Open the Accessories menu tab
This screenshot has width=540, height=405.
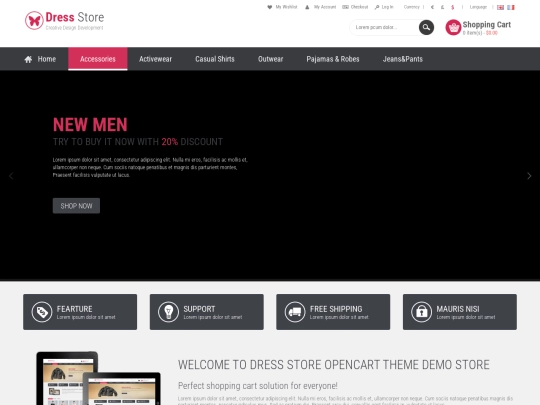(98, 59)
